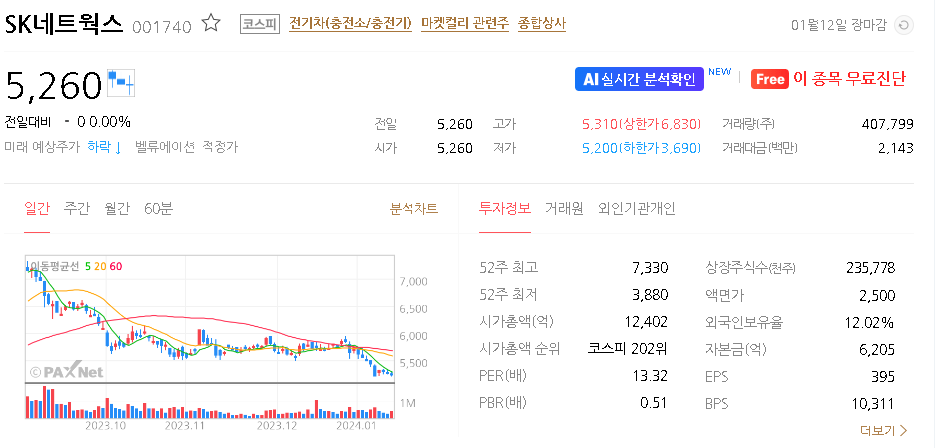Click the EPS value 395

[884, 376]
